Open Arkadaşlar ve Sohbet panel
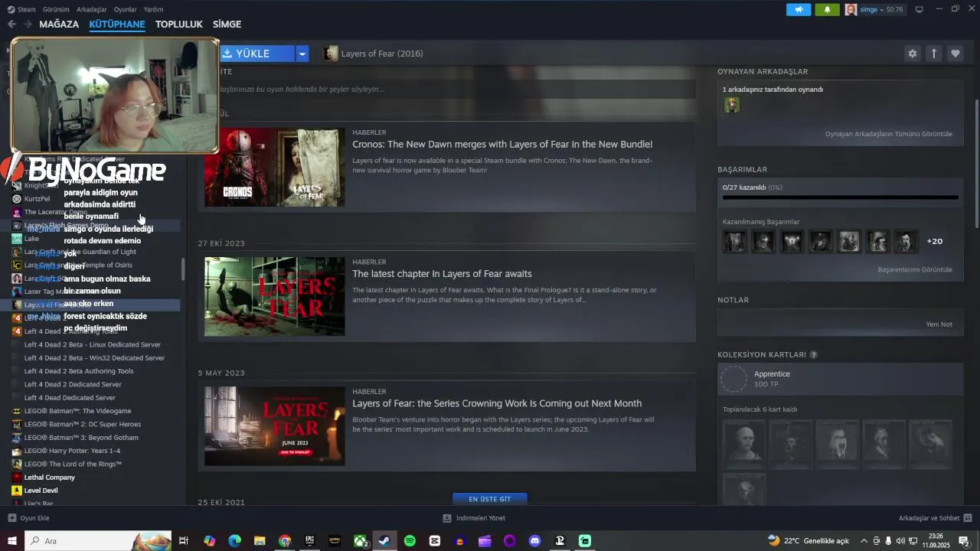 pos(935,518)
